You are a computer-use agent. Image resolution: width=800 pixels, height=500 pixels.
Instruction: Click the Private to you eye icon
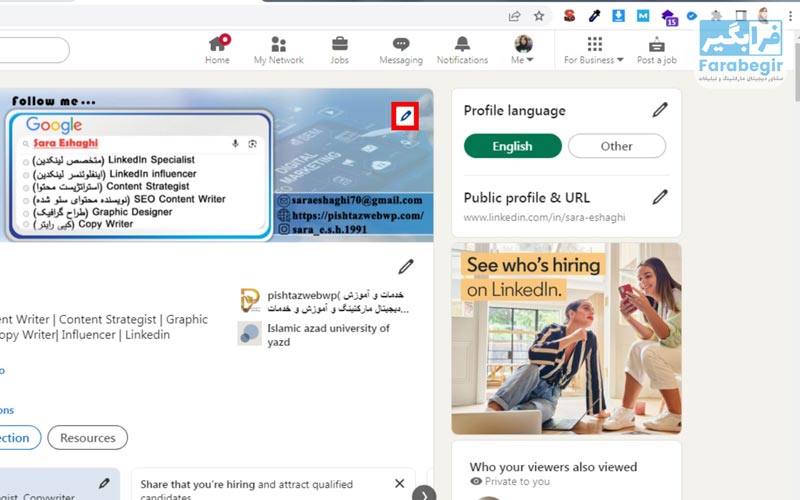(x=476, y=481)
